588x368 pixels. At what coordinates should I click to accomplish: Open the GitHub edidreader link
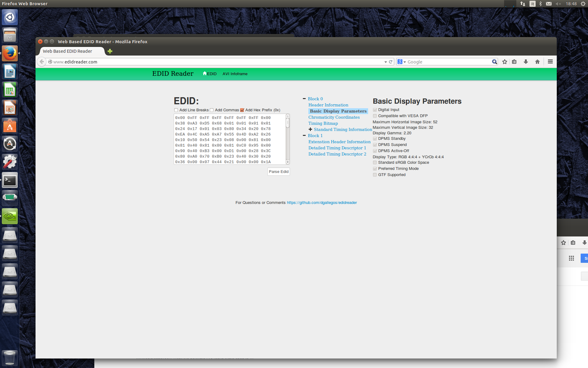[322, 203]
